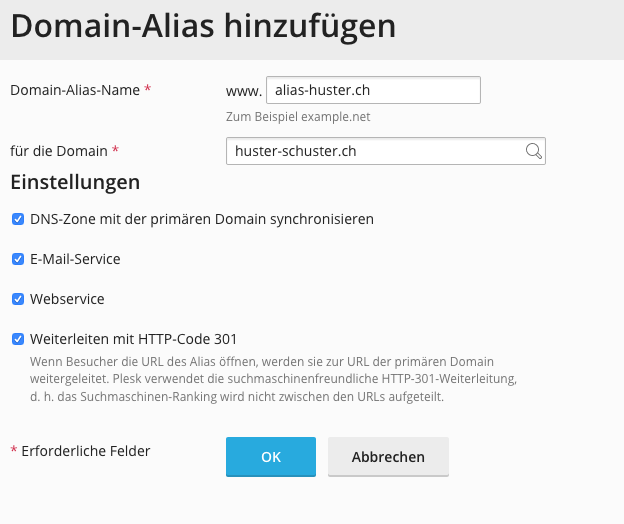Uncheck DNS-Zone synchronisieren checkbox
The width and height of the screenshot is (624, 524).
point(18,219)
